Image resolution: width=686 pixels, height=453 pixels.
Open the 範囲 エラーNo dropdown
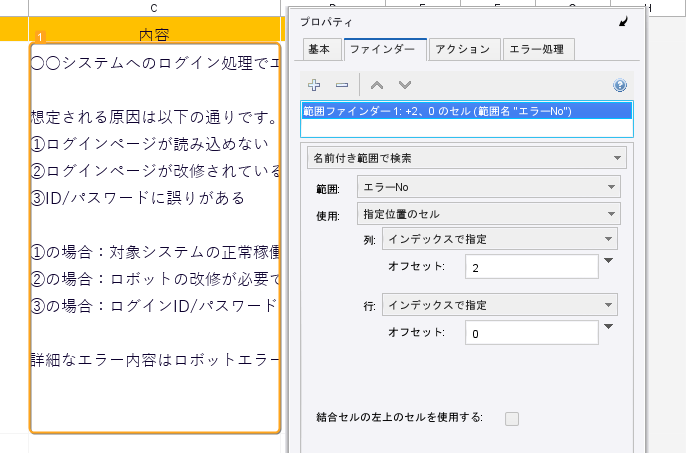489,187
